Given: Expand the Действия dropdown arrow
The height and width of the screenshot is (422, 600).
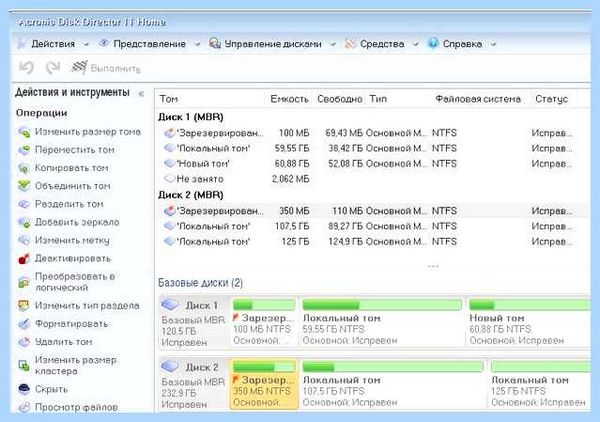Looking at the screenshot, I should coord(86,45).
